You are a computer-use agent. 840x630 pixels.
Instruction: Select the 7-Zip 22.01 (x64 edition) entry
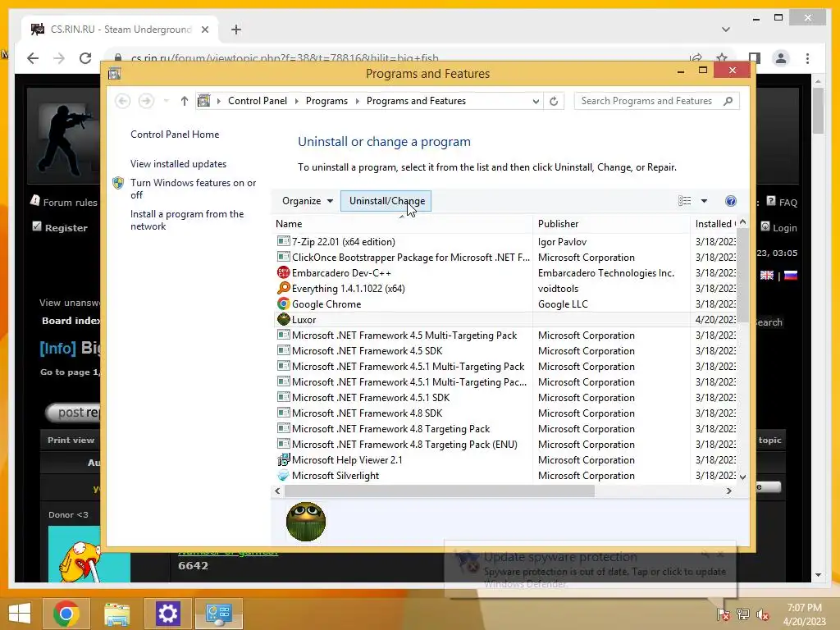(x=344, y=242)
